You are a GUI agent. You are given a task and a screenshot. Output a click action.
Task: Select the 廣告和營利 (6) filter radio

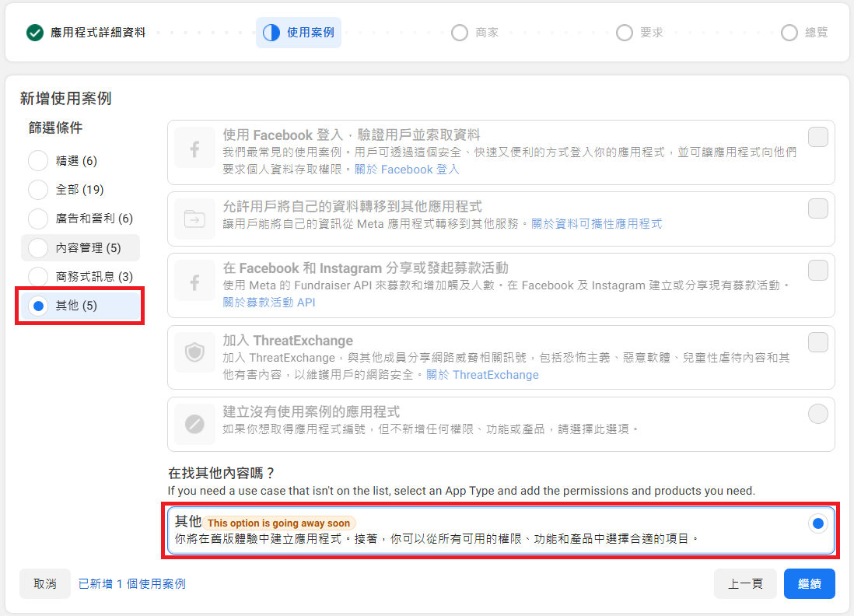click(38, 219)
